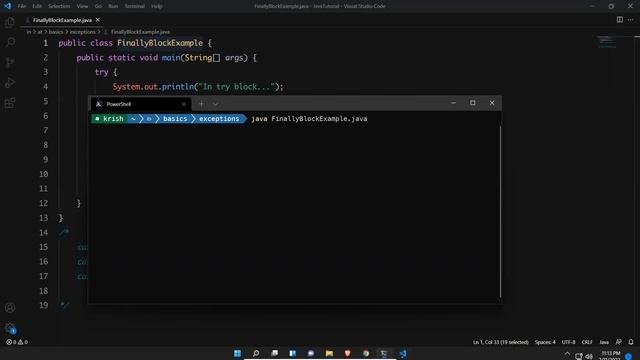The image size is (640, 360).
Task: Open the File menu
Action: [22, 6]
